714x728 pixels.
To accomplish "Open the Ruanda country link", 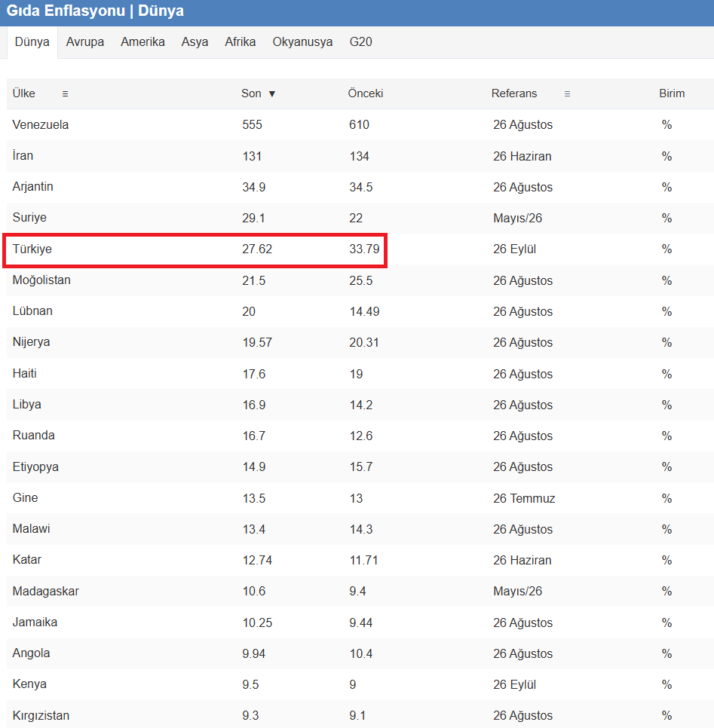I will point(33,436).
